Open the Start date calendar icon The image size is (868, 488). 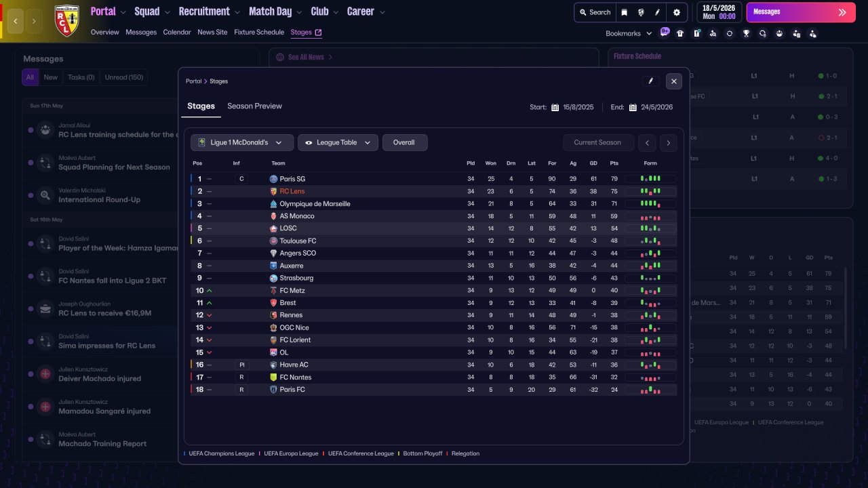click(555, 107)
